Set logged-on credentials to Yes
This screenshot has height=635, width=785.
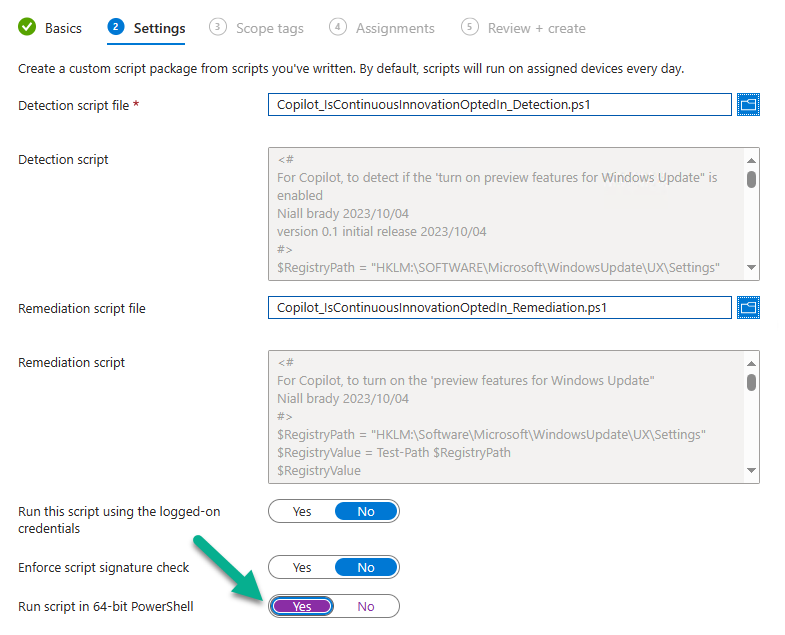click(x=302, y=511)
